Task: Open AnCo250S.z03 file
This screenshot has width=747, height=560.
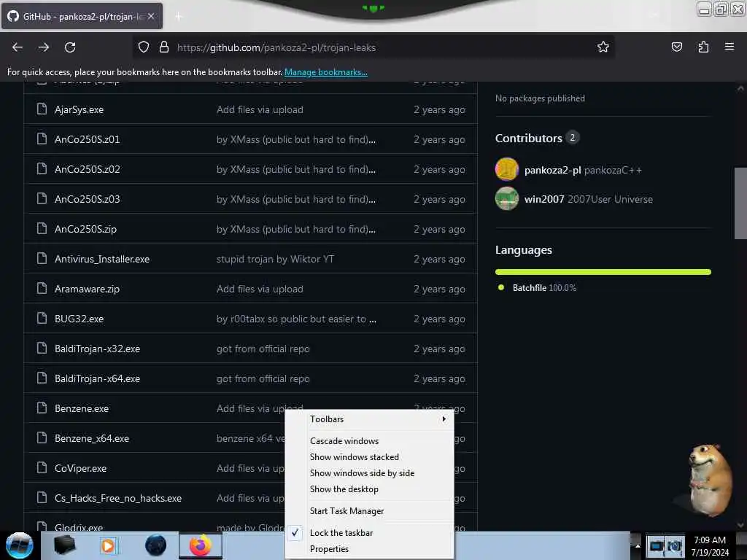Action: (88, 199)
